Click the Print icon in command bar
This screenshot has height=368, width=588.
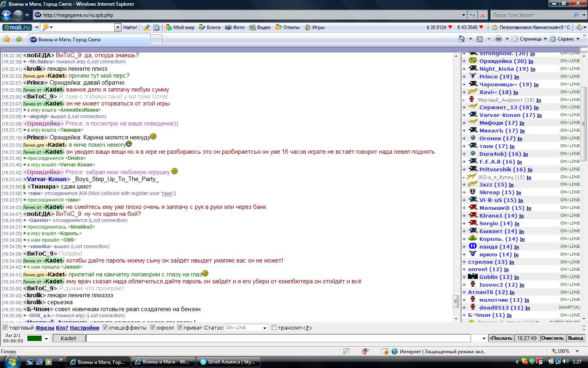(499, 39)
